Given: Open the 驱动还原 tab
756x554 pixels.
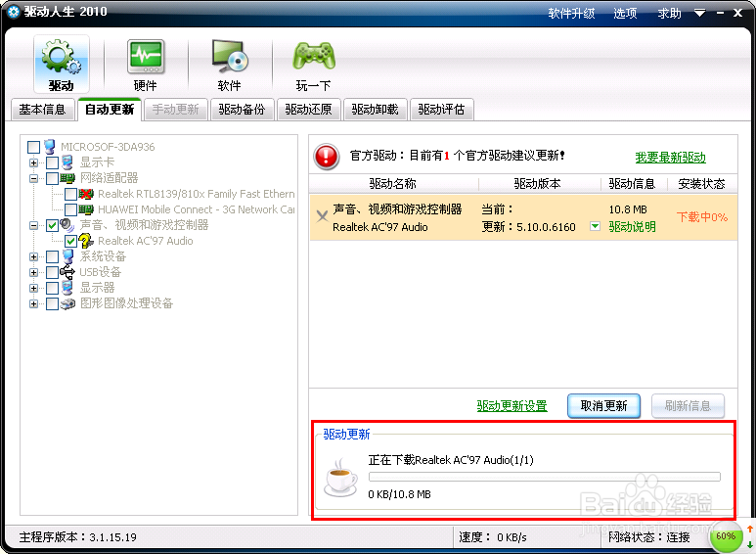Looking at the screenshot, I should click(309, 110).
